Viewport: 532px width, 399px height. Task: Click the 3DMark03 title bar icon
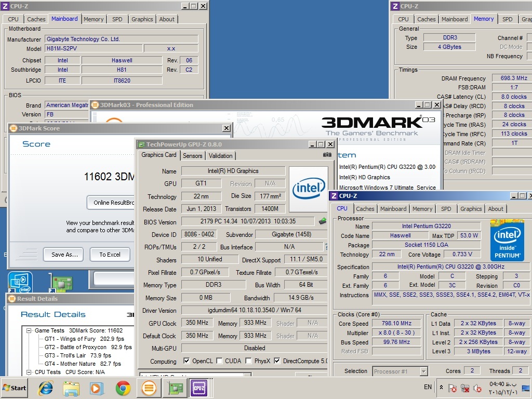[95, 105]
